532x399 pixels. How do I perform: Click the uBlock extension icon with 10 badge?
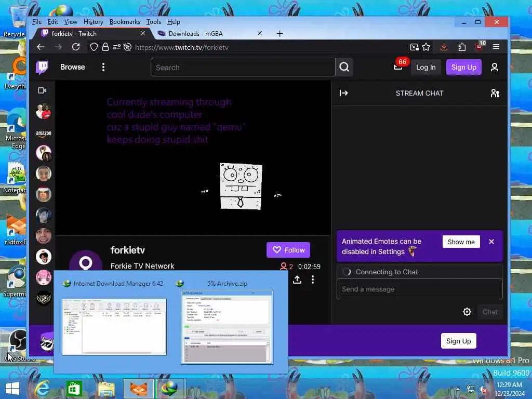pos(480,46)
